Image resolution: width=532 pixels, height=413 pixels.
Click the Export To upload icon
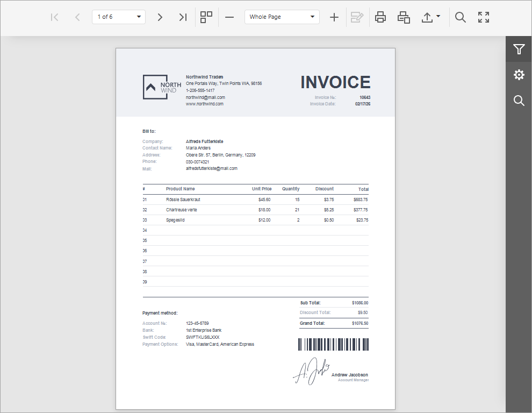[x=427, y=17]
